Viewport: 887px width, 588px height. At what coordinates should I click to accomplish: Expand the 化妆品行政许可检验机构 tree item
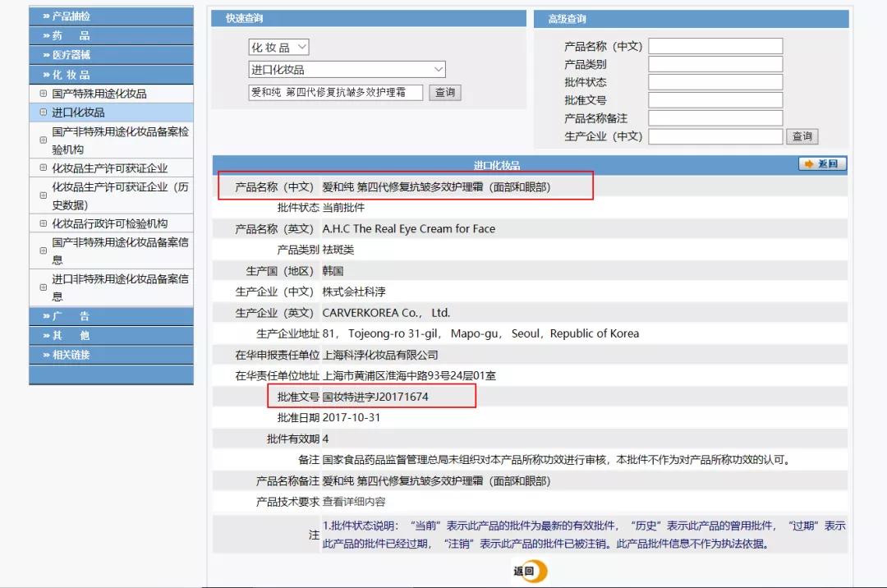(43, 224)
